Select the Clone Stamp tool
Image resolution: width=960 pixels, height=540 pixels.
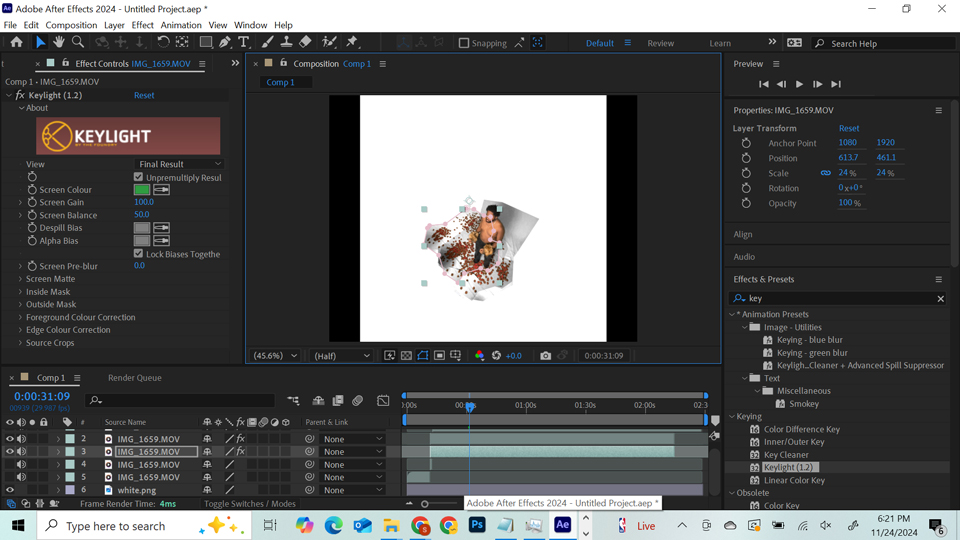[x=286, y=43]
